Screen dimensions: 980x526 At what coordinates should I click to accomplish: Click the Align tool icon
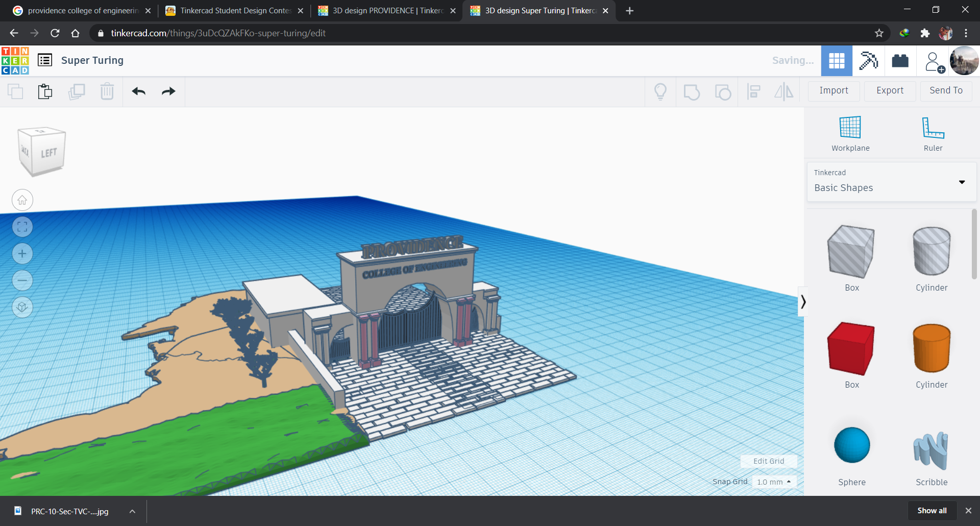(x=753, y=91)
